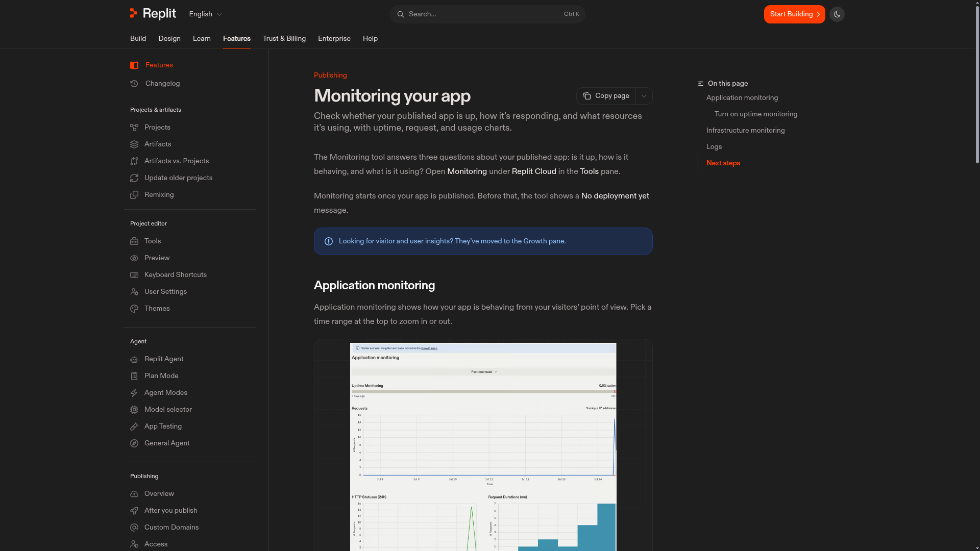Viewport: 980px width, 551px height.
Task: Click the Replit Agent robot icon
Action: coord(134,359)
